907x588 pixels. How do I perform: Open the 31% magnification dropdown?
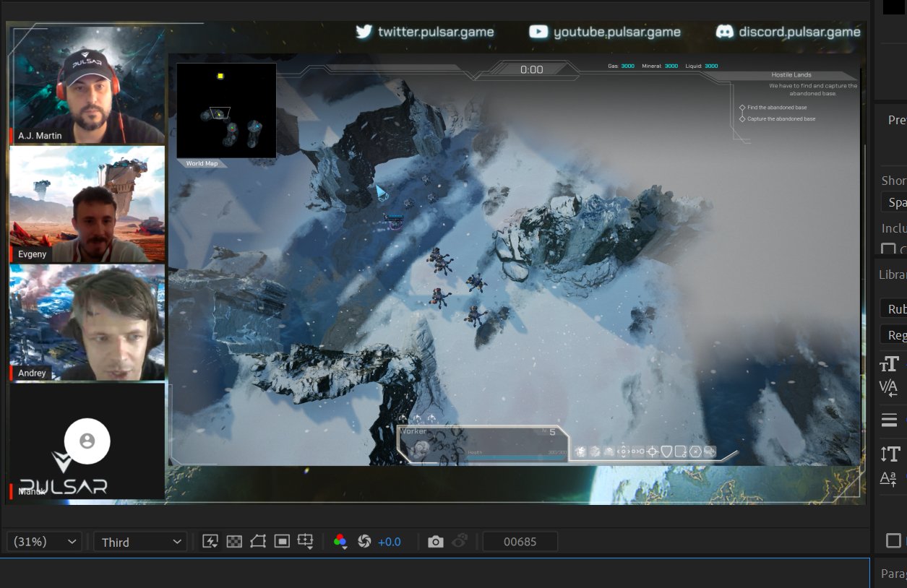43,540
